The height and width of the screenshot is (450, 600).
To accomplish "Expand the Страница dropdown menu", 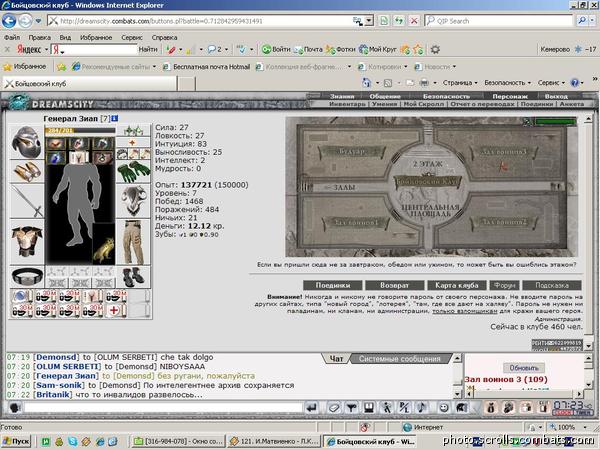I will click(460, 83).
